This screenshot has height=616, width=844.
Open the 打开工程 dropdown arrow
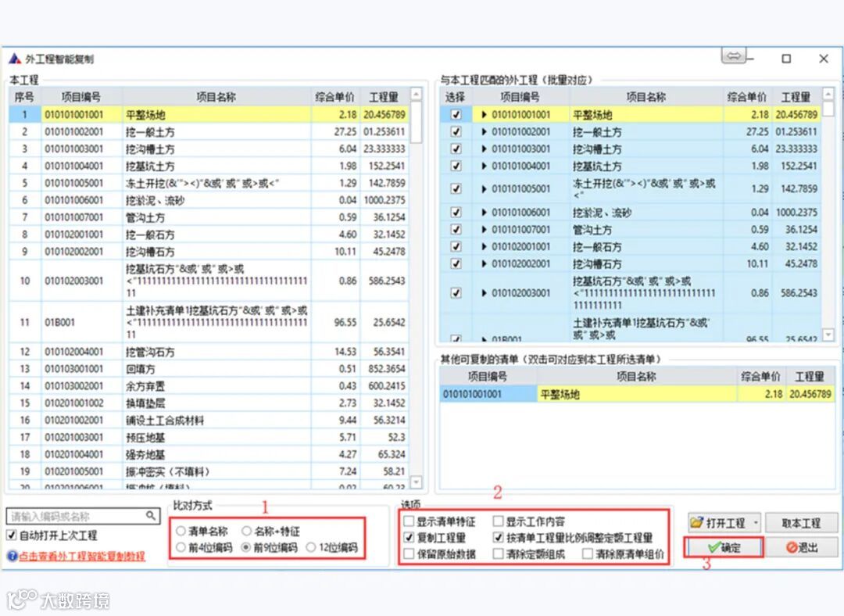pos(756,522)
